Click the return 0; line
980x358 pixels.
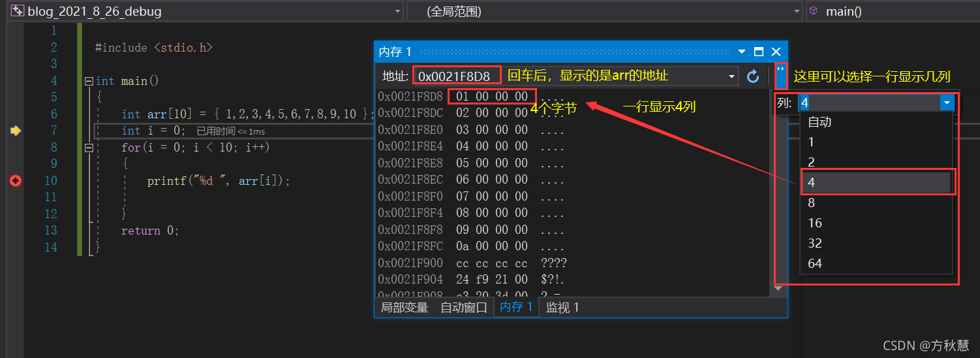(150, 231)
